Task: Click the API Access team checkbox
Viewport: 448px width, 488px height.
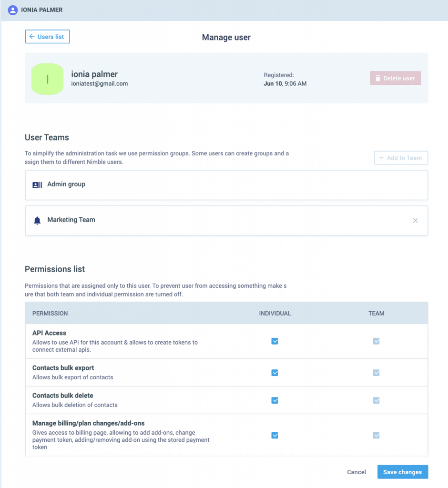Action: pos(376,341)
